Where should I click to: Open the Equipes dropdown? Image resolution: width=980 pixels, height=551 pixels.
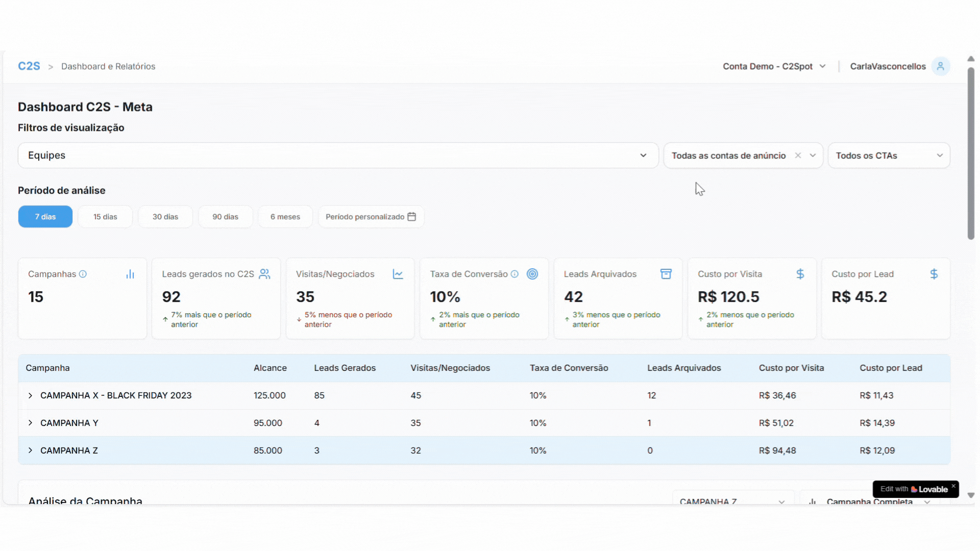[x=338, y=156]
